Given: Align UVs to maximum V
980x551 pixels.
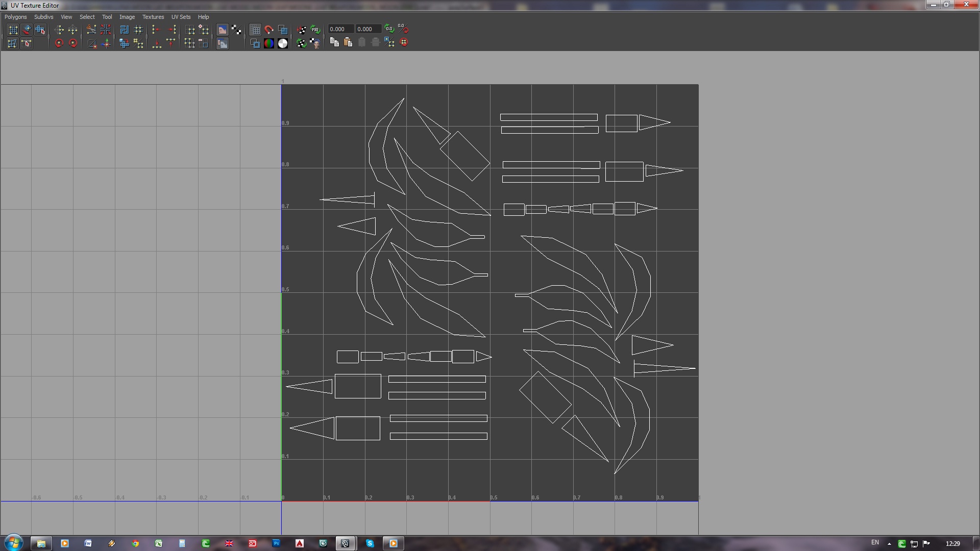Looking at the screenshot, I should pos(171,43).
